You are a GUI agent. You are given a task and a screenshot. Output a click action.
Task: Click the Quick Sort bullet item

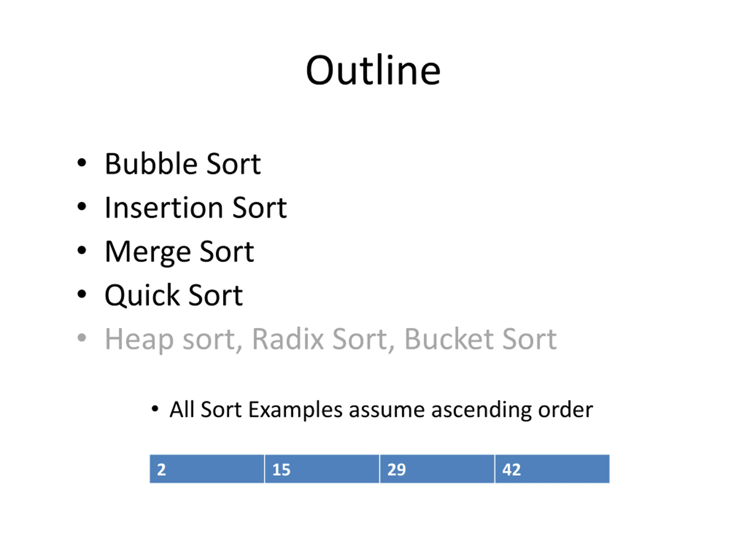pyautogui.click(x=174, y=295)
